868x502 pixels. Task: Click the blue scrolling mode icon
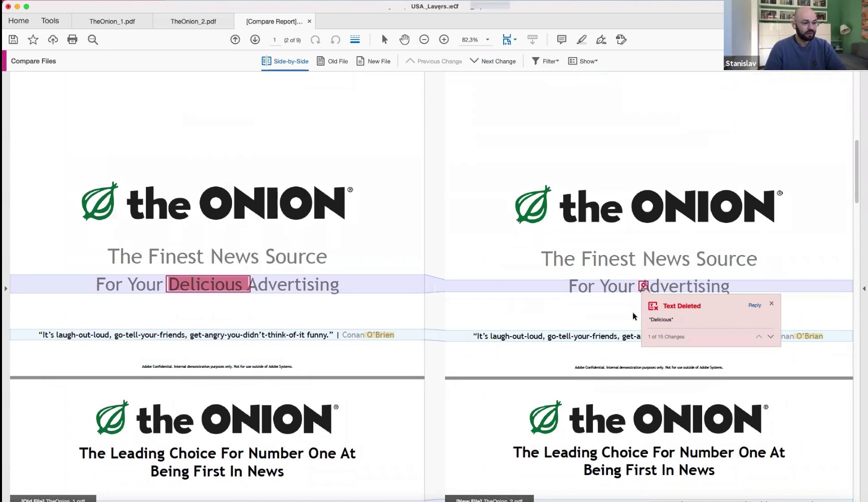point(355,40)
